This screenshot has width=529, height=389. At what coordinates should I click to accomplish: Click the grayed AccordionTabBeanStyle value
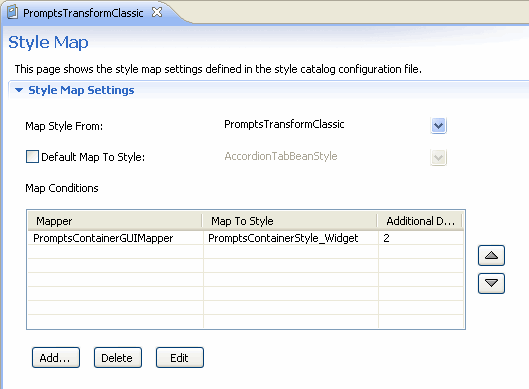point(281,156)
